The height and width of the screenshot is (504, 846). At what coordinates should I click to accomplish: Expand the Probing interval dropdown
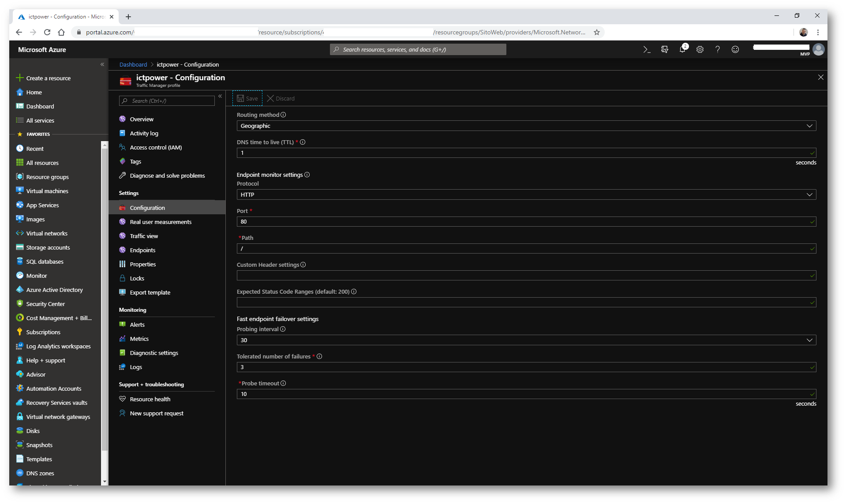click(x=526, y=340)
